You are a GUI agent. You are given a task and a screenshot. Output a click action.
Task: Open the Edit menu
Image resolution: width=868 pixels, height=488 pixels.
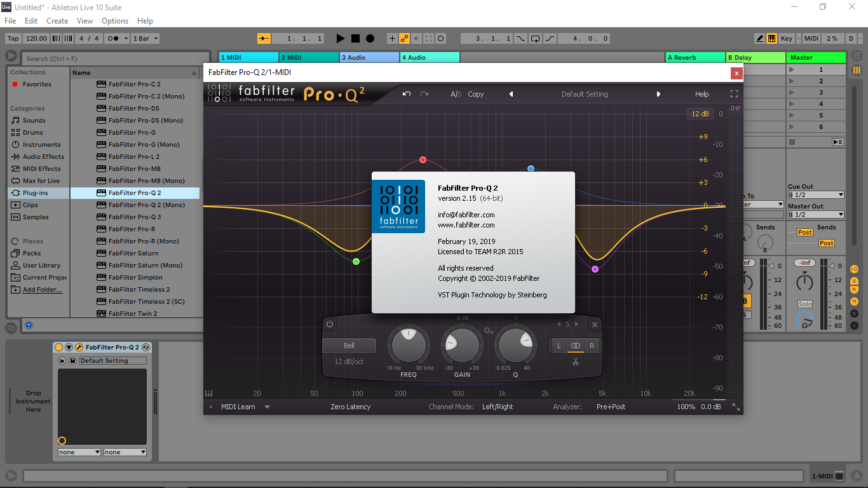[x=31, y=21]
